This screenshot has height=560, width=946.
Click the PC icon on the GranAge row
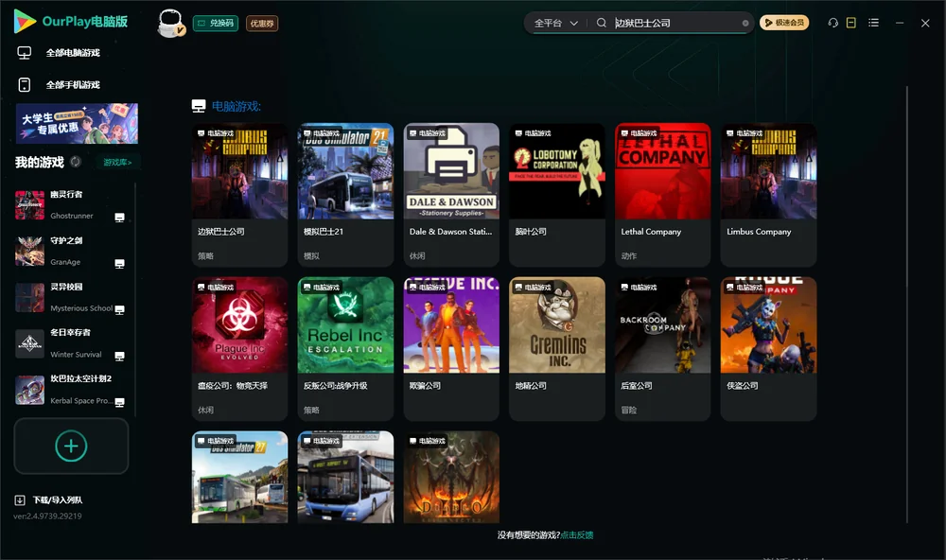point(119,264)
